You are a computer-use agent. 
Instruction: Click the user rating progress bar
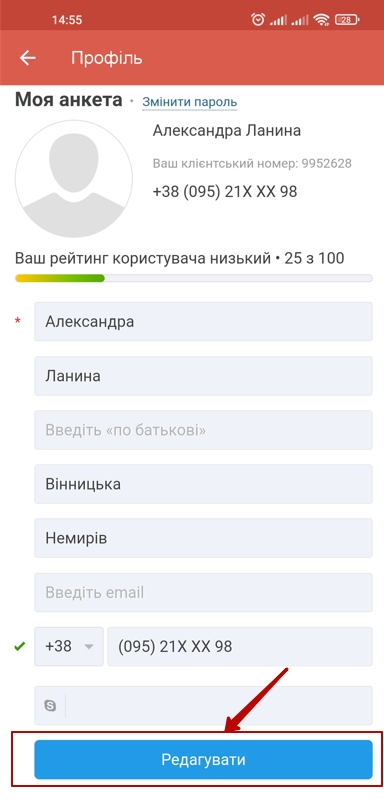click(194, 278)
